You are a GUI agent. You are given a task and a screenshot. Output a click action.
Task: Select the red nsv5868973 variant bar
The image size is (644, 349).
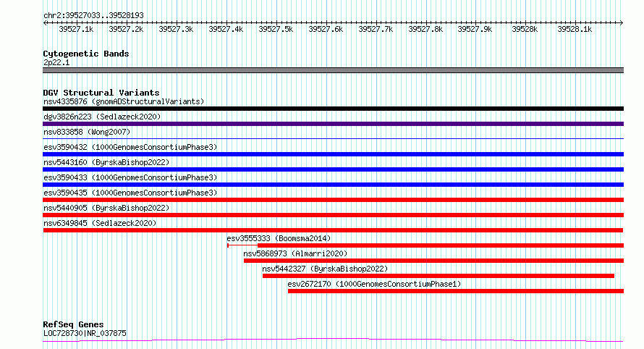pos(433,261)
